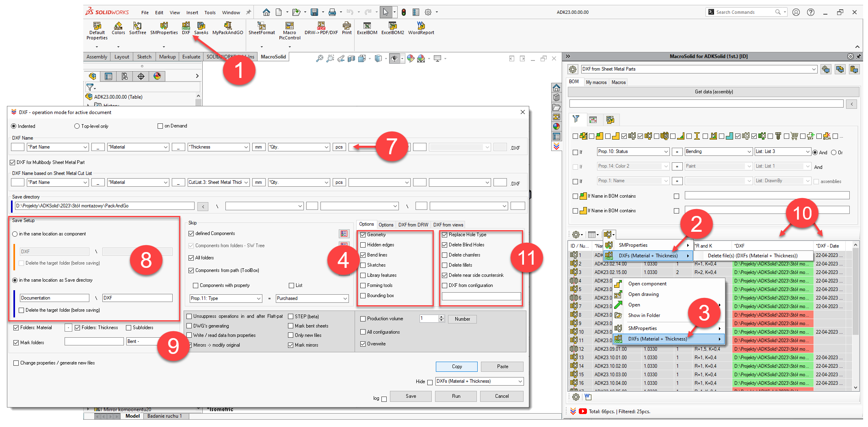Choose in the same location as component

click(x=15, y=234)
